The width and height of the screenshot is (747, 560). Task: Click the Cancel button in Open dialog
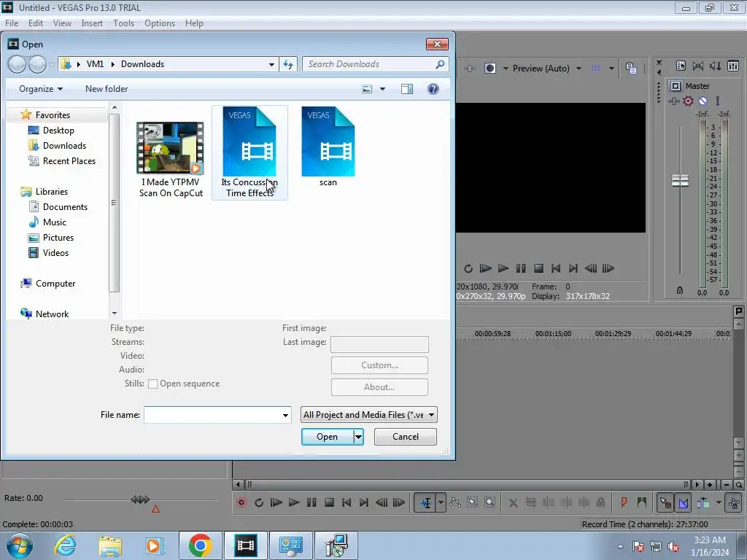406,437
